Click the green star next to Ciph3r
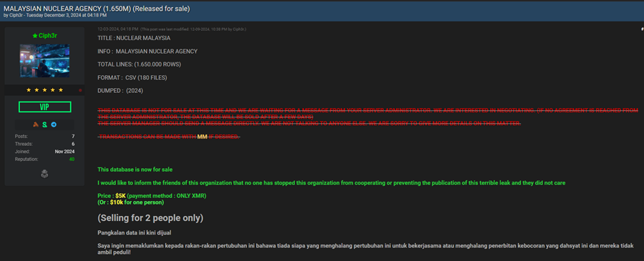Image resolution: width=644 pixels, height=261 pixels. (x=35, y=36)
